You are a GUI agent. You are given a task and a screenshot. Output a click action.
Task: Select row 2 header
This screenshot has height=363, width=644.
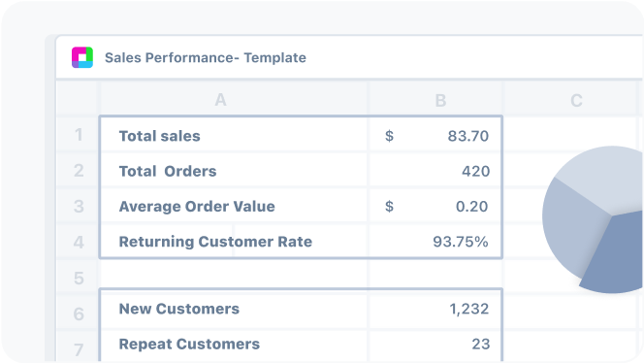[78, 170]
